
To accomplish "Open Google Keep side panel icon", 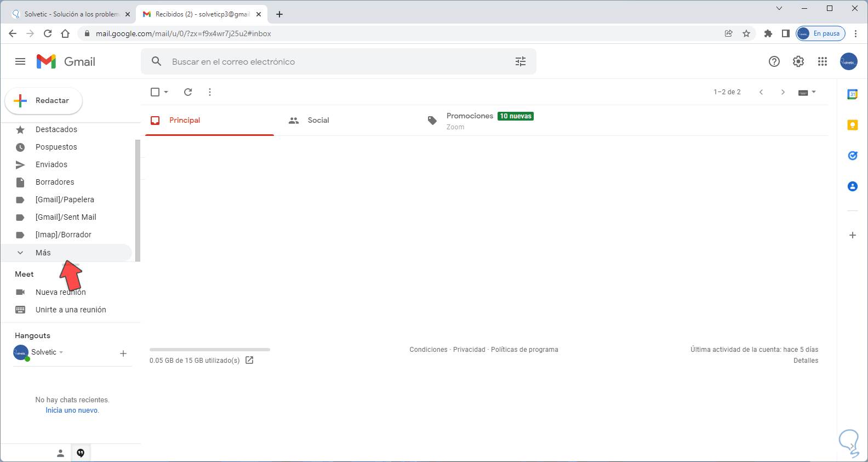I will pos(853,125).
